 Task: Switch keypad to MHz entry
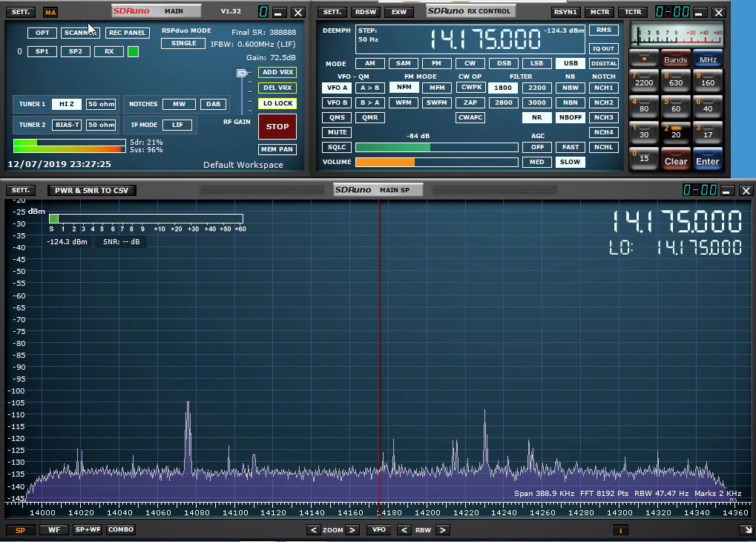click(x=708, y=59)
